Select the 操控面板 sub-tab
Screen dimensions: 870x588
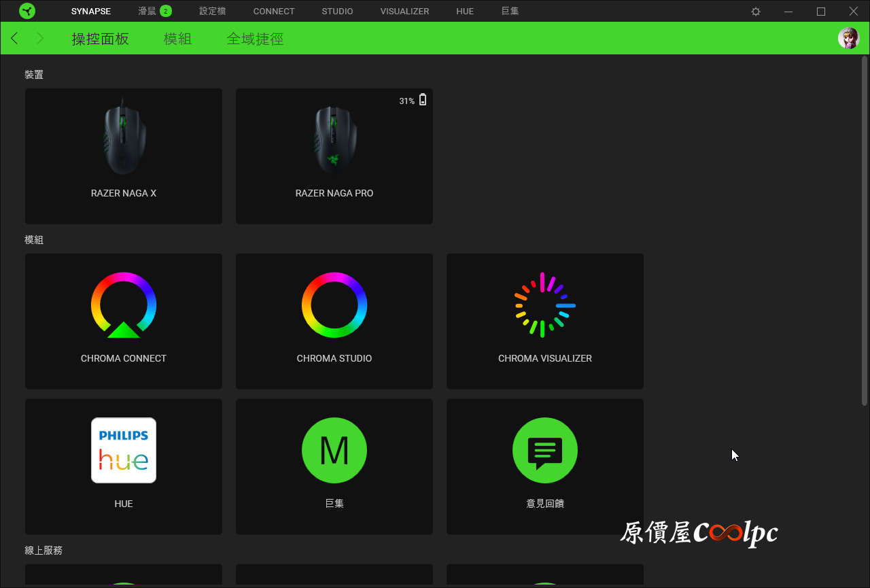(101, 39)
